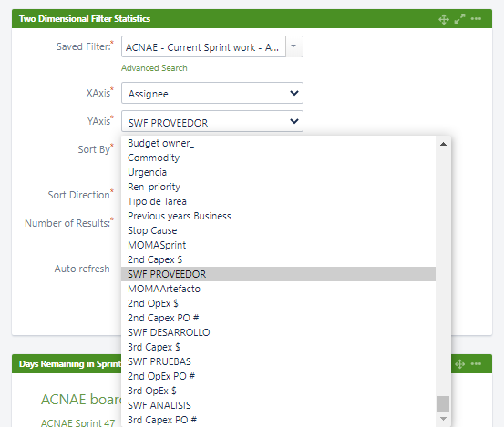Viewport: 504px width, 427px height.
Task: Open the Two Dimensional Filter Statistics options menu
Action: 476,18
